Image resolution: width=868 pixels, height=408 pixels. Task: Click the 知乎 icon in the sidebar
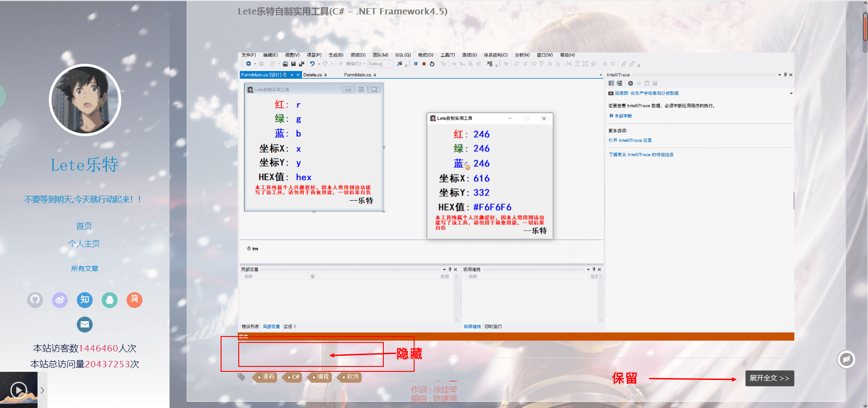tap(85, 300)
